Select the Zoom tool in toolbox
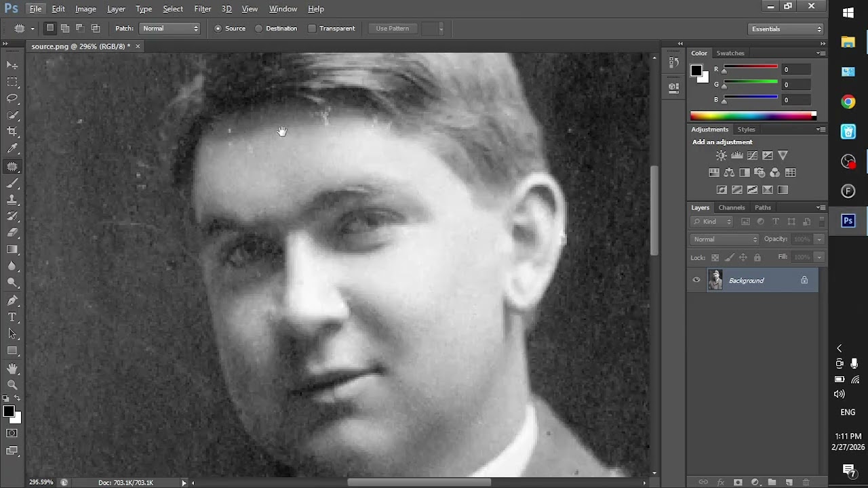Image resolution: width=868 pixels, height=488 pixels. coord(12,384)
